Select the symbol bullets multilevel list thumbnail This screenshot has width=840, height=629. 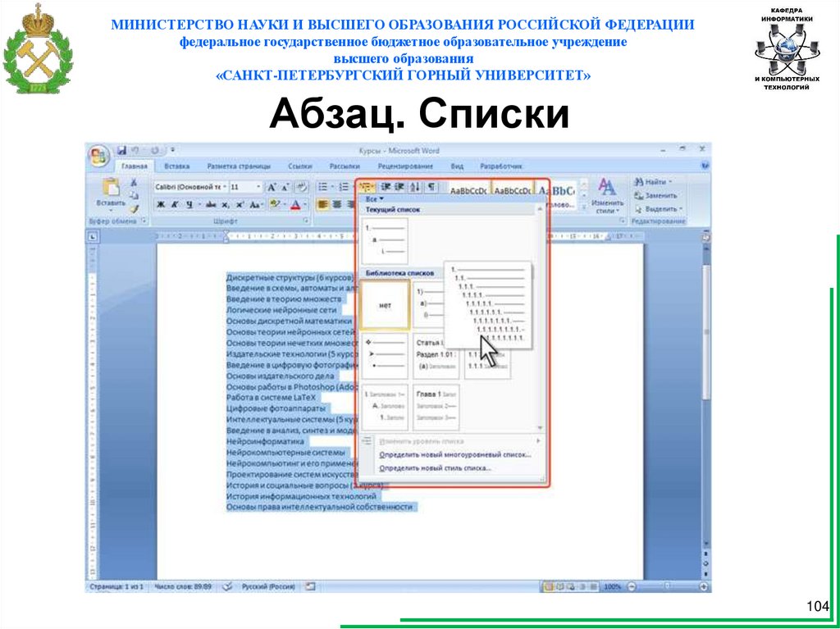[x=386, y=356]
